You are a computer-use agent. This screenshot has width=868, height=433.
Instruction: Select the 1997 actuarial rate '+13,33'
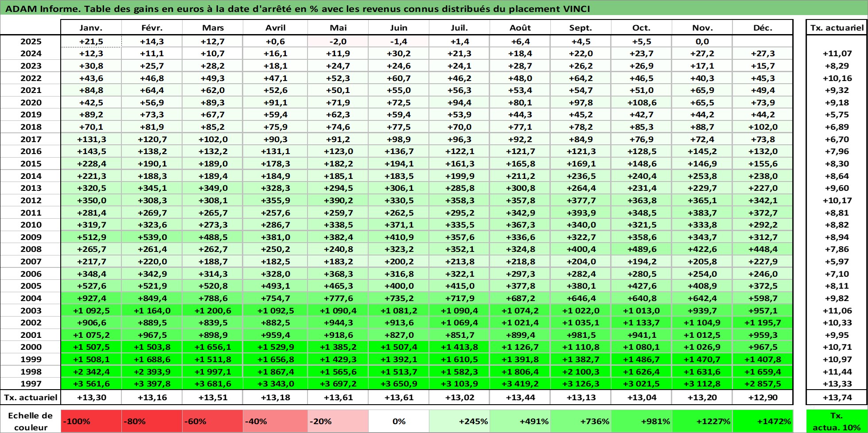point(837,383)
